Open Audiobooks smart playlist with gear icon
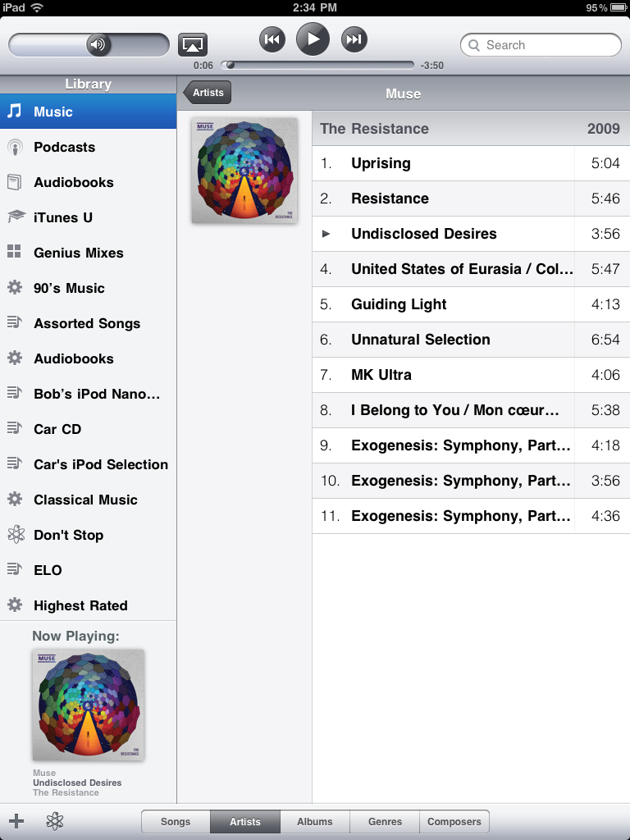 point(88,358)
